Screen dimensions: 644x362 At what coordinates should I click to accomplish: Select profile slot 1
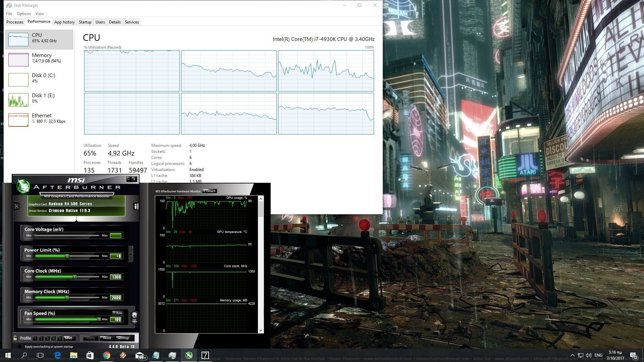coord(36,338)
